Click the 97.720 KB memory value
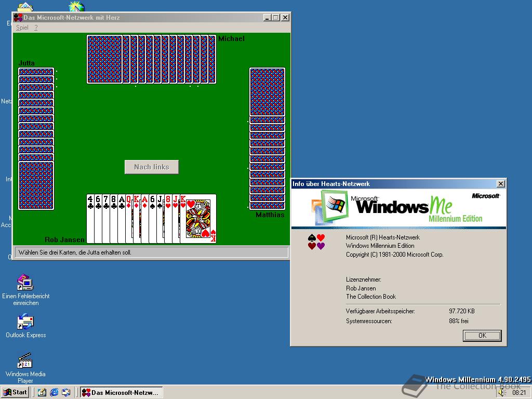Screen dimensions: 532x399 pyautogui.click(x=462, y=311)
